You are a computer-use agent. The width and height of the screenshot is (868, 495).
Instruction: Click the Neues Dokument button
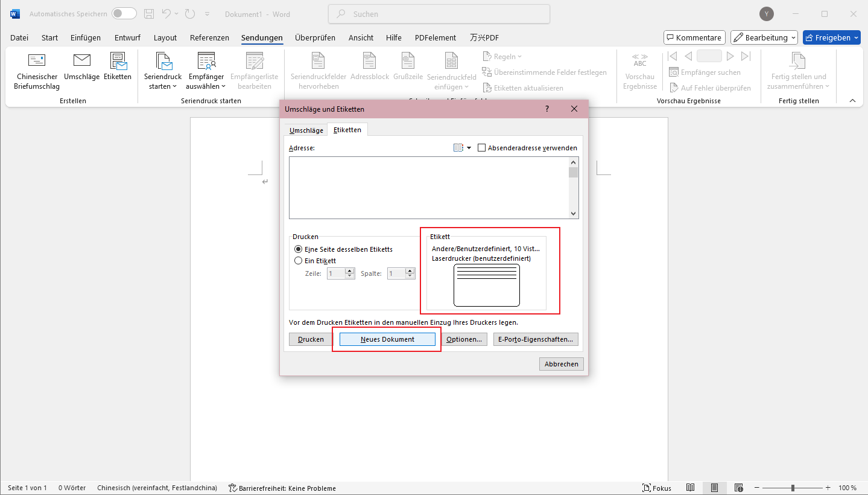click(x=387, y=339)
